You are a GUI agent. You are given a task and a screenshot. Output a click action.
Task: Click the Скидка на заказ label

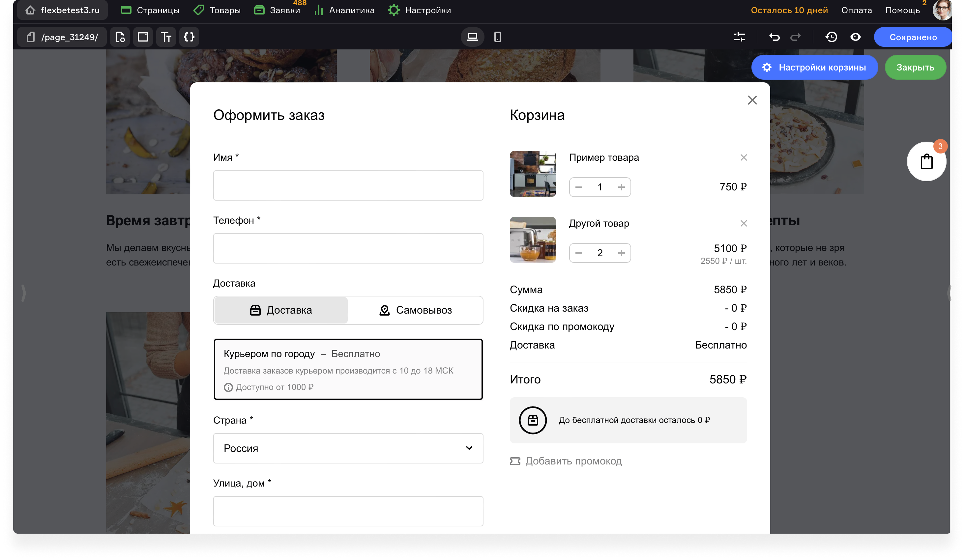click(x=549, y=308)
